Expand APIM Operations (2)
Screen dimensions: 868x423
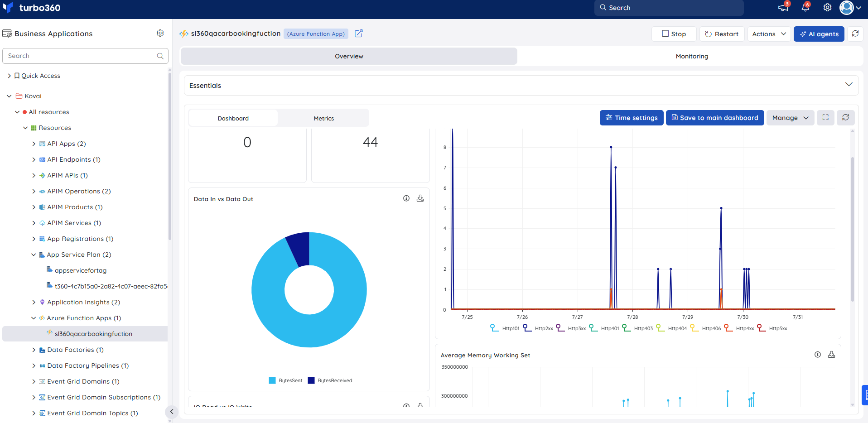coord(34,191)
